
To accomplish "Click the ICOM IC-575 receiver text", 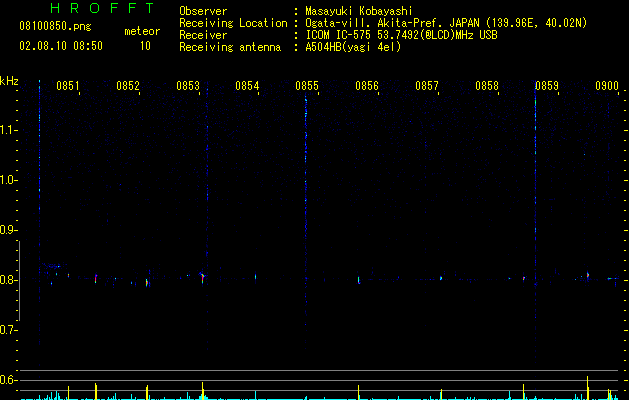I will pos(401,35).
